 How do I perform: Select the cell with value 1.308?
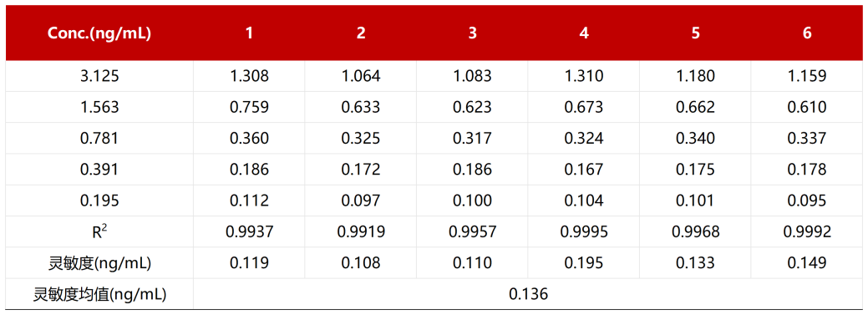click(250, 76)
